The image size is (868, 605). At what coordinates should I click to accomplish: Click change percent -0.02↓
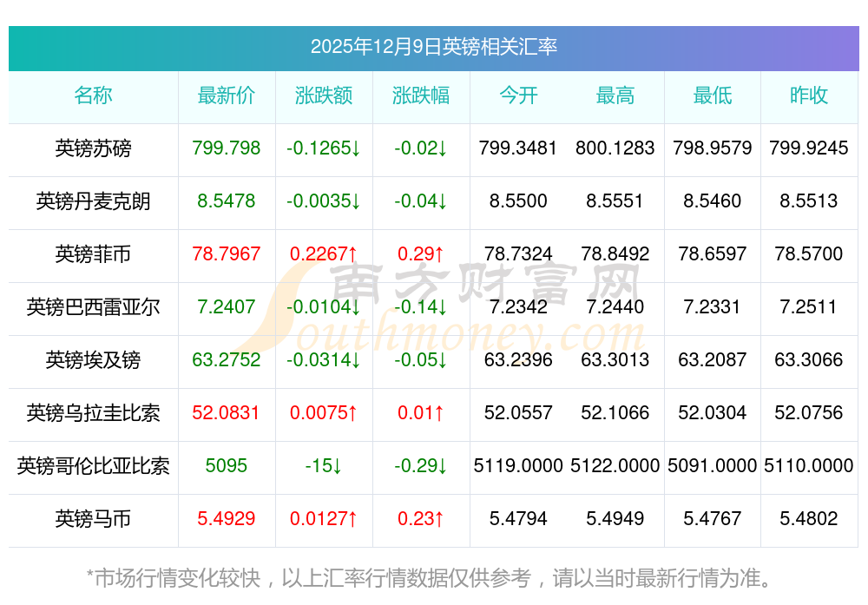pyautogui.click(x=421, y=148)
